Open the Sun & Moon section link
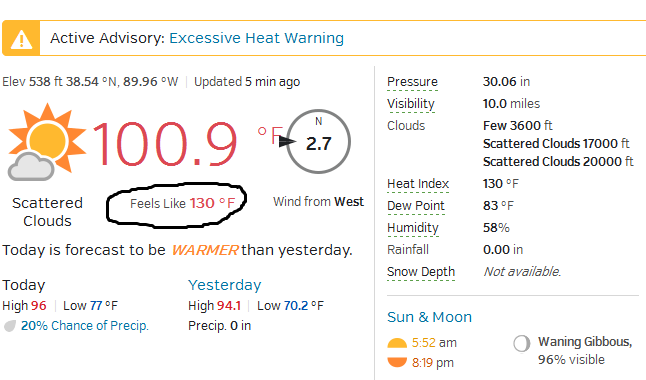 click(429, 317)
